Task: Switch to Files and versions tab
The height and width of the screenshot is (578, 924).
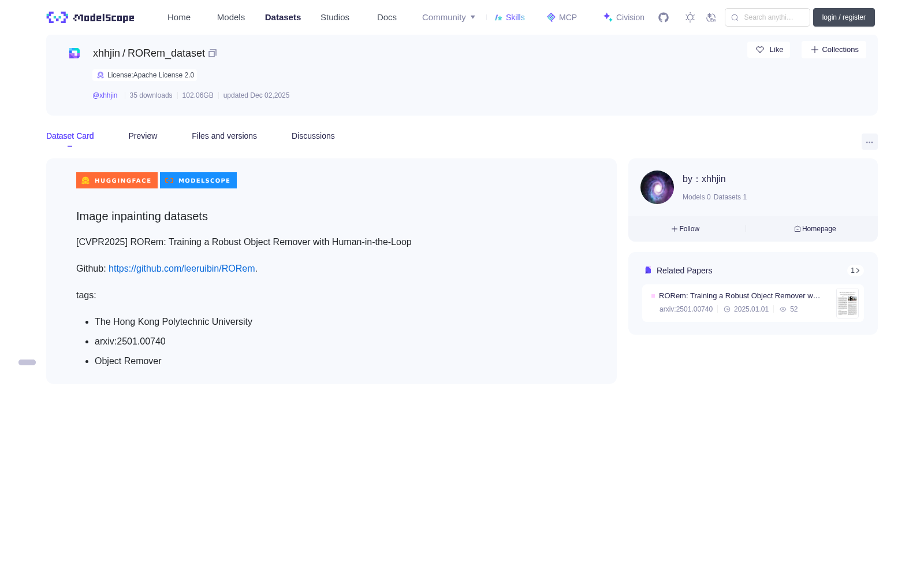Action: [x=224, y=136]
